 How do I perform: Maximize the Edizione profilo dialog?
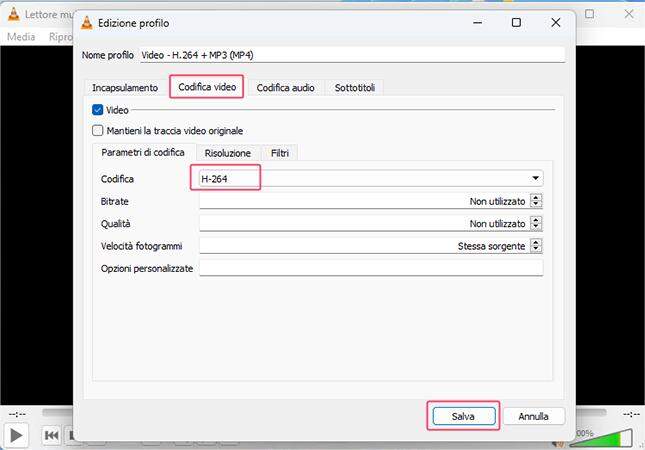(516, 22)
